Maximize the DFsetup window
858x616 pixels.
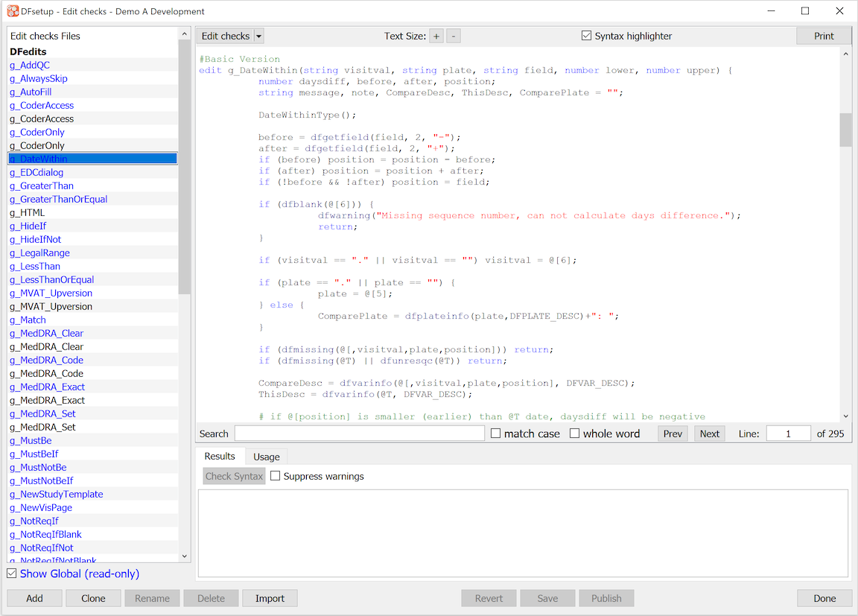[805, 11]
